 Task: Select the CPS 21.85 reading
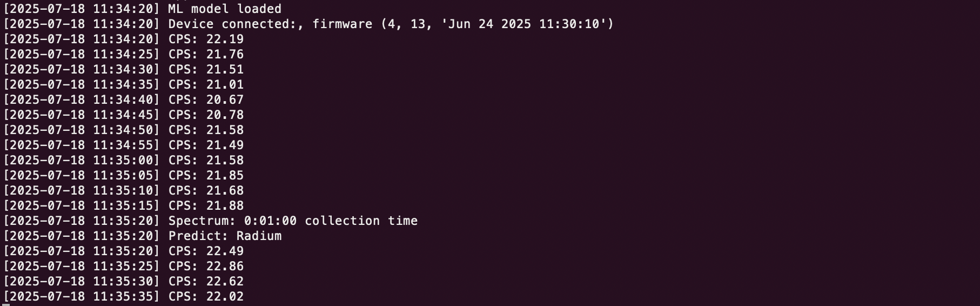click(x=225, y=175)
